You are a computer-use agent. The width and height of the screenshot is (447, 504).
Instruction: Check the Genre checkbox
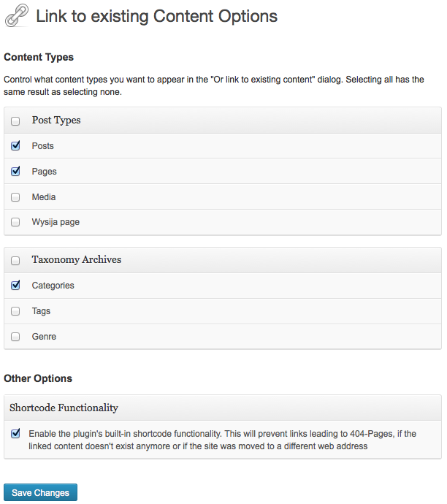coord(15,337)
